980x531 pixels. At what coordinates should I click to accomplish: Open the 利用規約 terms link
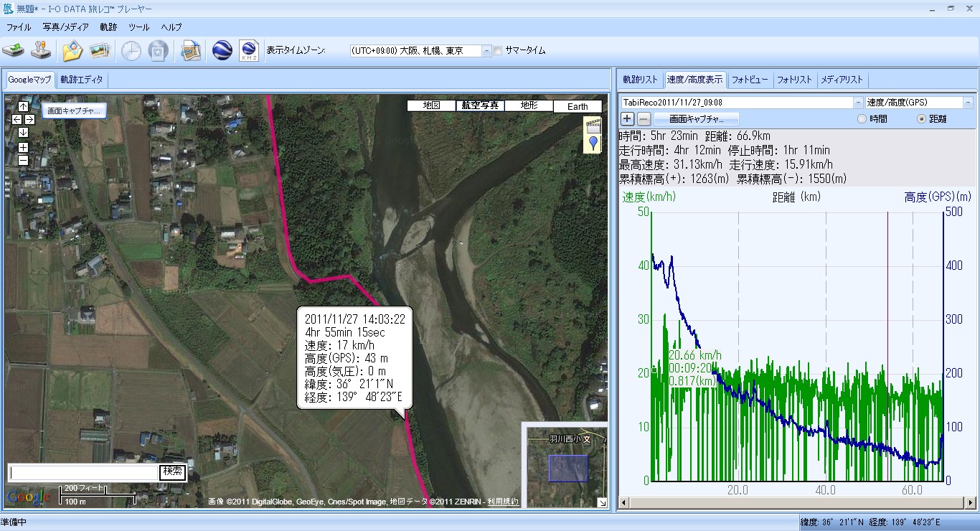point(503,502)
